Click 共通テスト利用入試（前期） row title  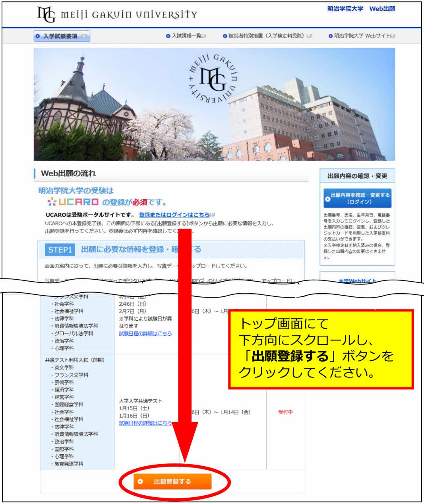click(75, 360)
